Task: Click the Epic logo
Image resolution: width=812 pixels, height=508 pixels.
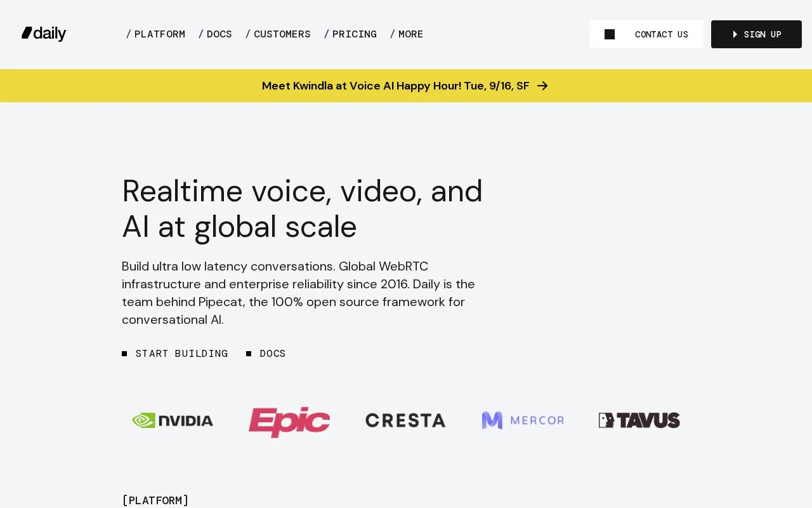Action: (289, 422)
